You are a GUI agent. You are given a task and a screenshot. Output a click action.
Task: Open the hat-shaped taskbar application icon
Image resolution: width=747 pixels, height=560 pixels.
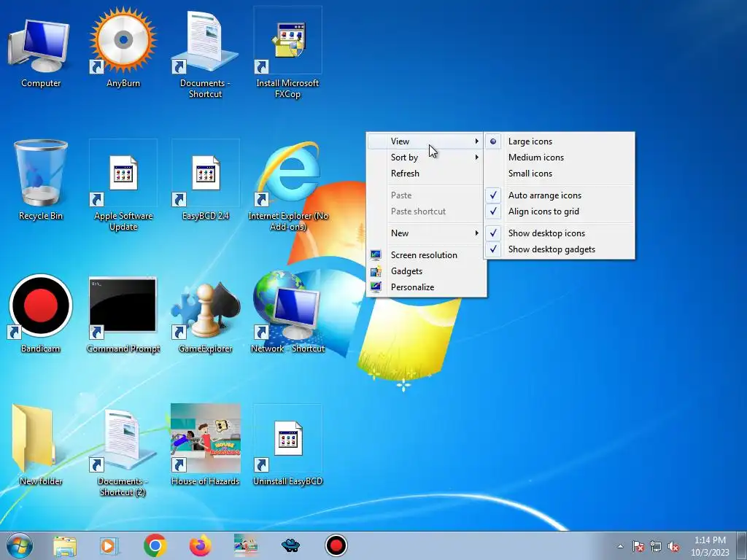[290, 545]
